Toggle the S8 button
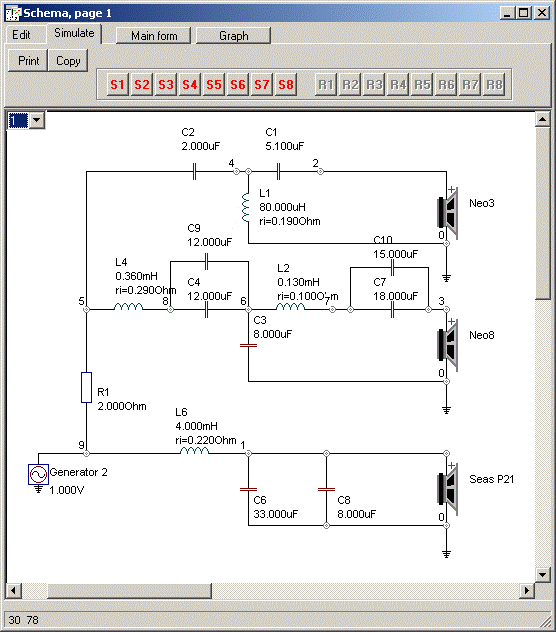Screen dimensions: 556x632 point(286,85)
